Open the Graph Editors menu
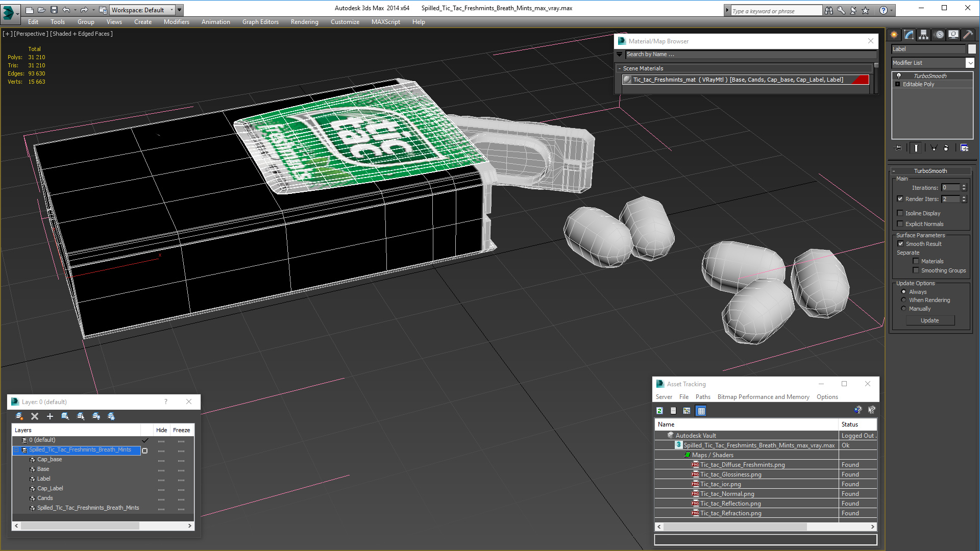Screen dimensions: 980x551 point(260,22)
